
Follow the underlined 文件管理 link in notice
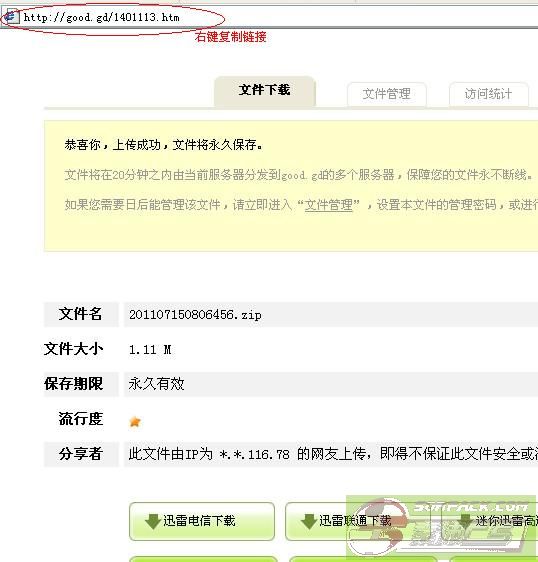(x=329, y=205)
